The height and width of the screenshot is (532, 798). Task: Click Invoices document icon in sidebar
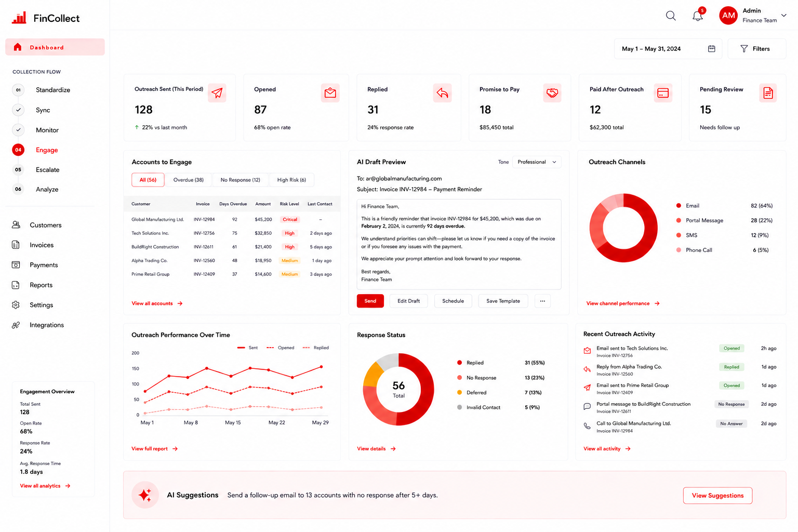[16, 245]
